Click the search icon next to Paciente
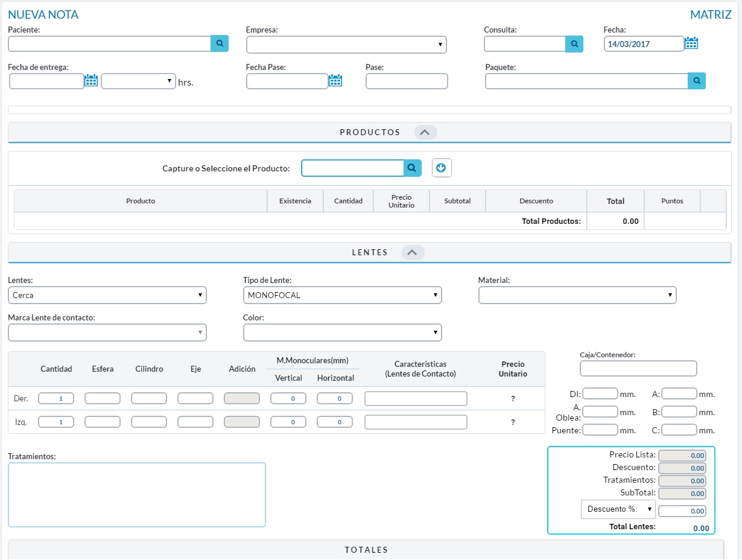The height and width of the screenshot is (560, 742). click(x=220, y=43)
